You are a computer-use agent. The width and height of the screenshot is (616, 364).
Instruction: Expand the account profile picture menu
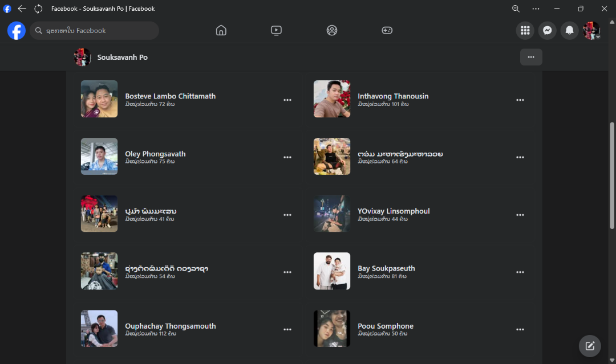[x=591, y=31]
